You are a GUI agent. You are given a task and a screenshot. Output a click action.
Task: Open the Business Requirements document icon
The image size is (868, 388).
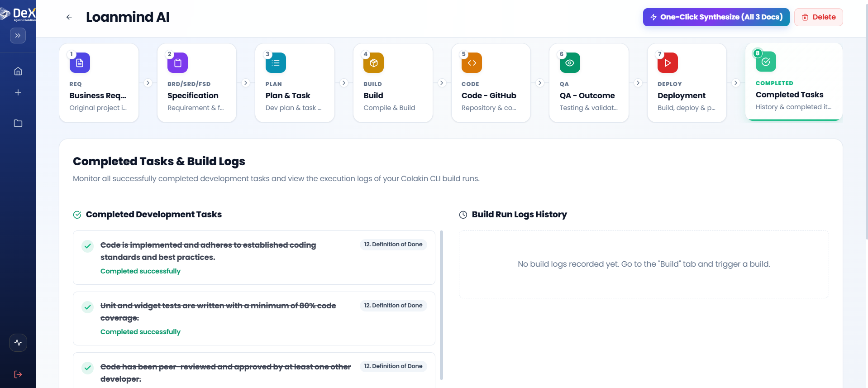pyautogui.click(x=80, y=63)
